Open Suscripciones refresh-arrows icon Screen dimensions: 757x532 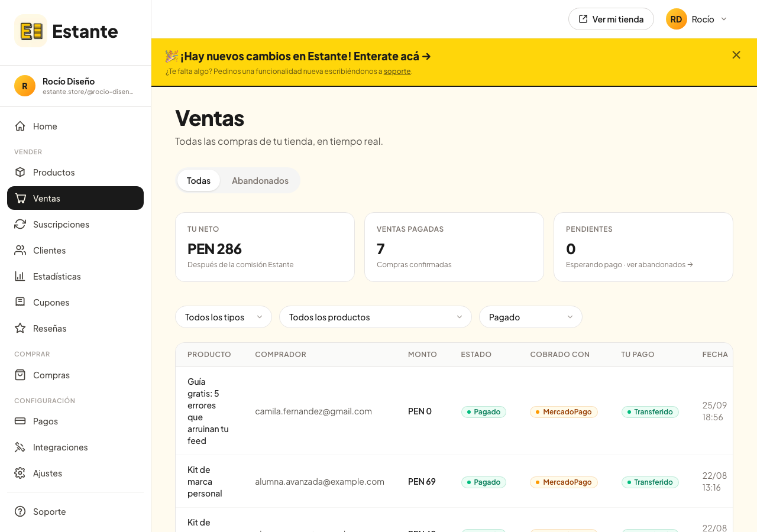tap(20, 224)
